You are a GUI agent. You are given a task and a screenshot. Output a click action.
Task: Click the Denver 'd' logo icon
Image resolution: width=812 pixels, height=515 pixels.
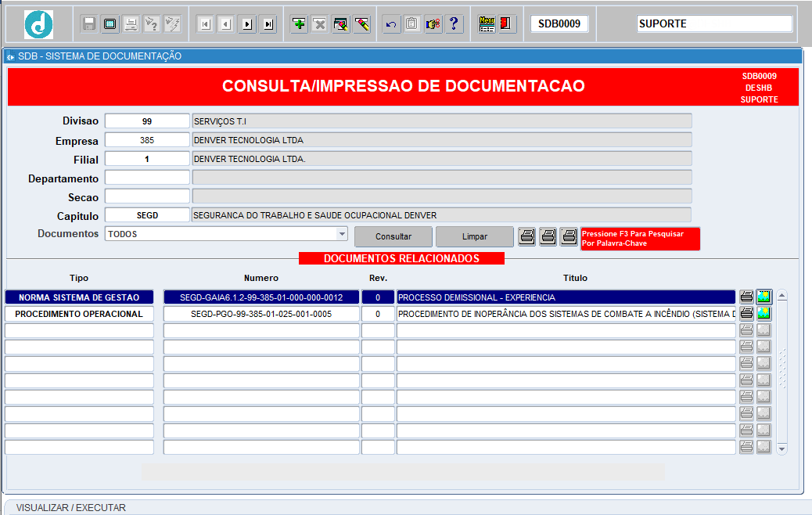(38, 24)
